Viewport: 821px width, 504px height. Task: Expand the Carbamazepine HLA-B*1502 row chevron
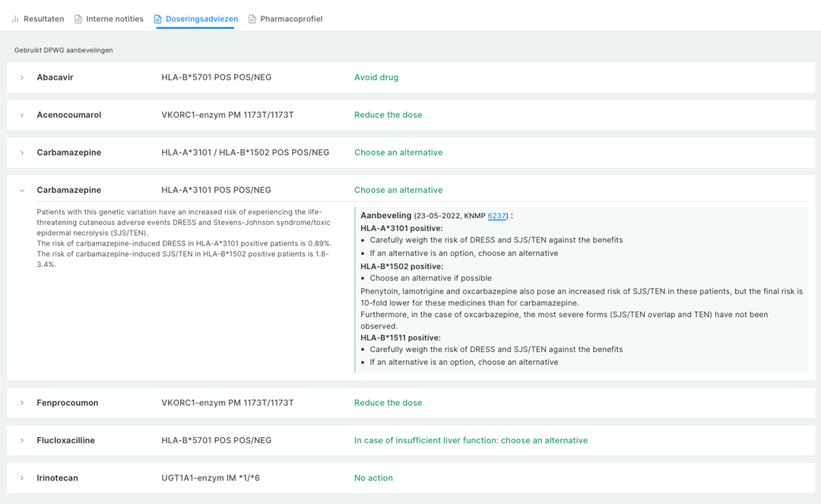coord(22,153)
